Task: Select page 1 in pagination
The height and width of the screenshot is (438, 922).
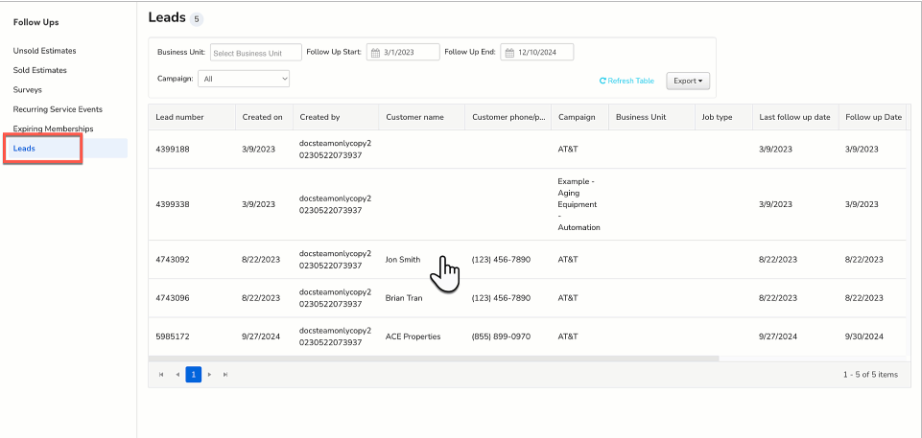Action: 193,375
